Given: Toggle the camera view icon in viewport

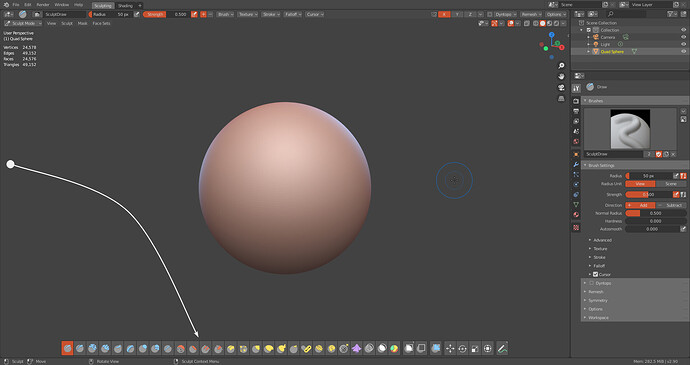Looking at the screenshot, I should tap(561, 88).
